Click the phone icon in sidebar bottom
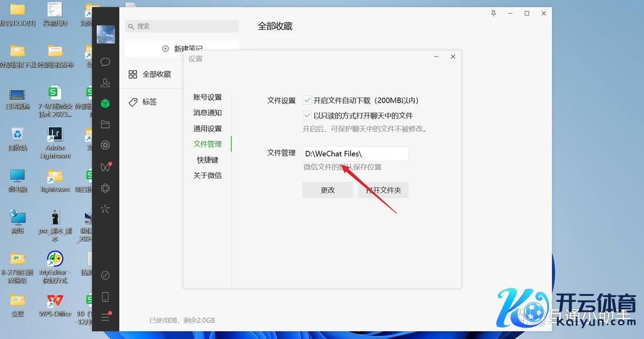 coord(105,297)
